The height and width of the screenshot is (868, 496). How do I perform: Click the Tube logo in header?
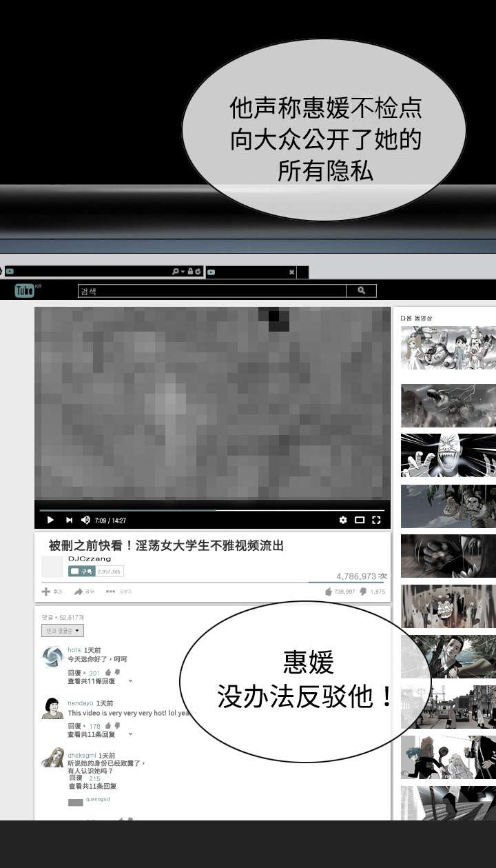point(25,291)
